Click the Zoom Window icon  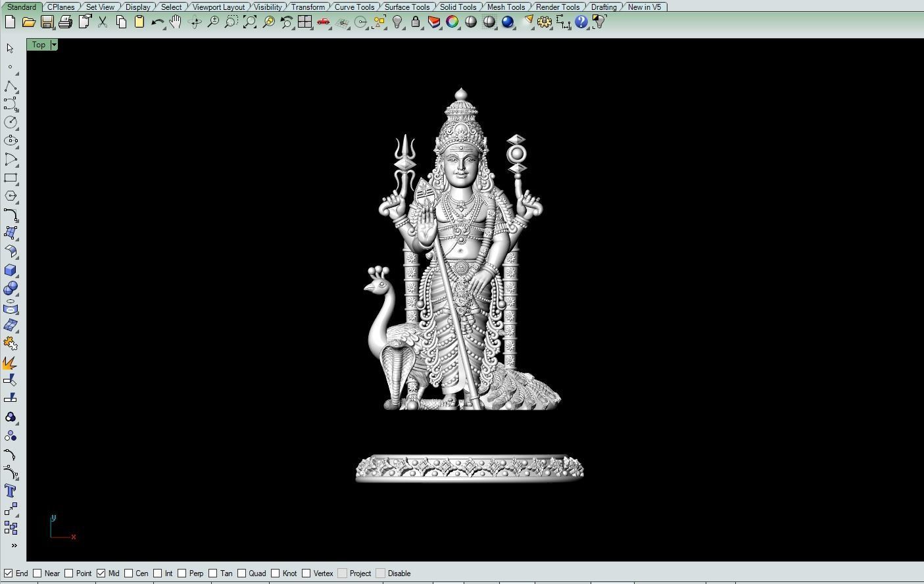[x=231, y=22]
